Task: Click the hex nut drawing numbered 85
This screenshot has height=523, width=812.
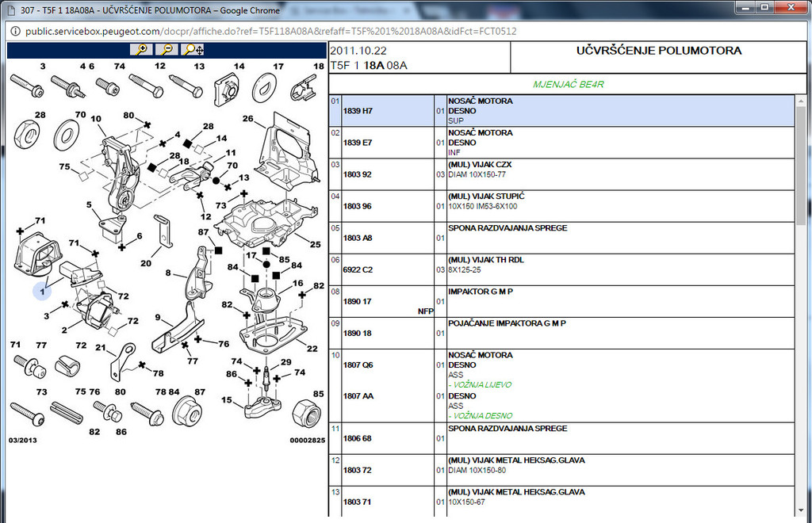Action: [x=307, y=414]
